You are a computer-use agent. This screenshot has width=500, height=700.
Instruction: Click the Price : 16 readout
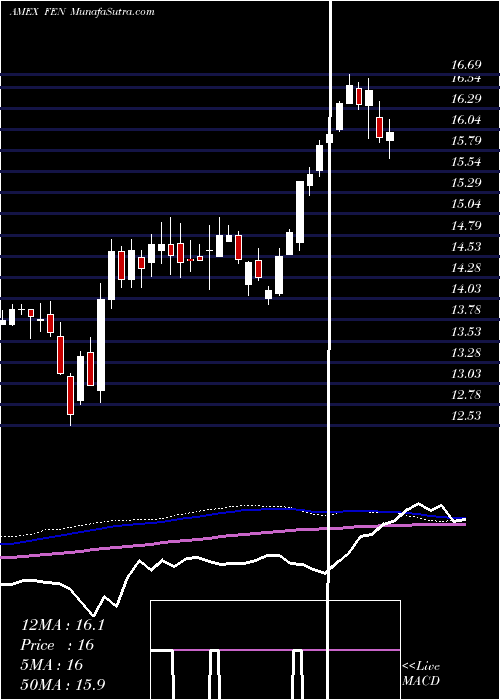click(57, 645)
